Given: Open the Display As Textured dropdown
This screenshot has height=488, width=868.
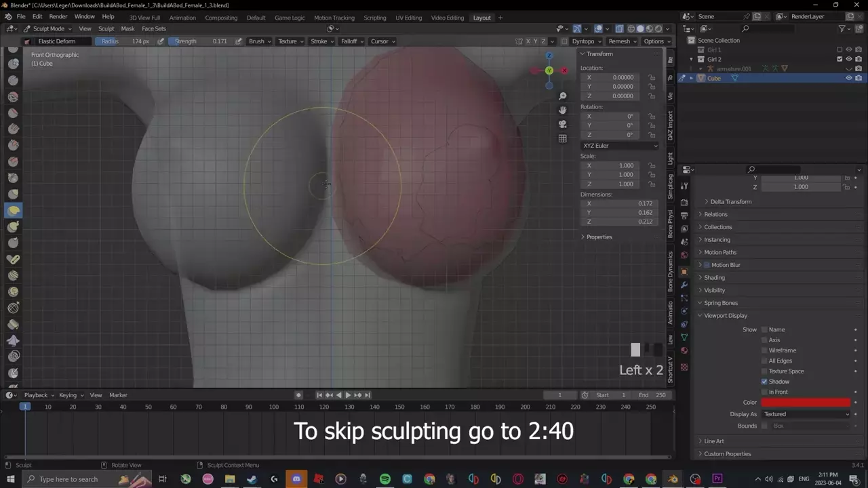Looking at the screenshot, I should tap(806, 414).
